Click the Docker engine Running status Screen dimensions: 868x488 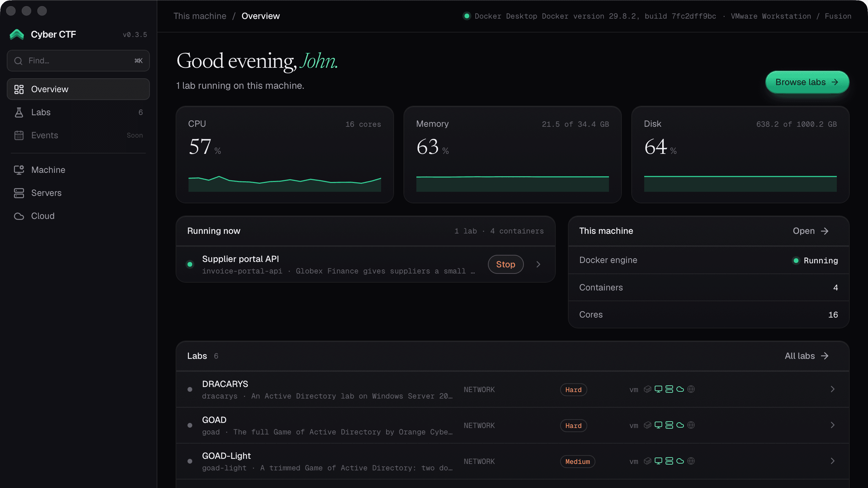pyautogui.click(x=815, y=260)
